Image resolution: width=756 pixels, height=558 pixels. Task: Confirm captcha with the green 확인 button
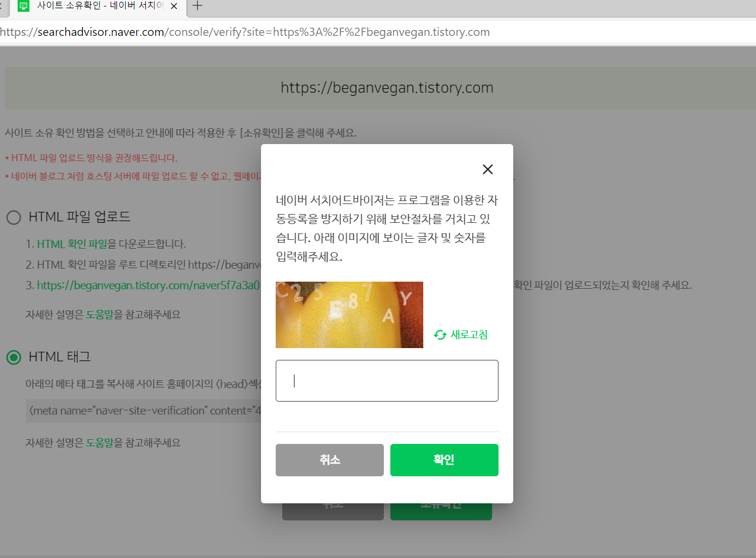(444, 460)
